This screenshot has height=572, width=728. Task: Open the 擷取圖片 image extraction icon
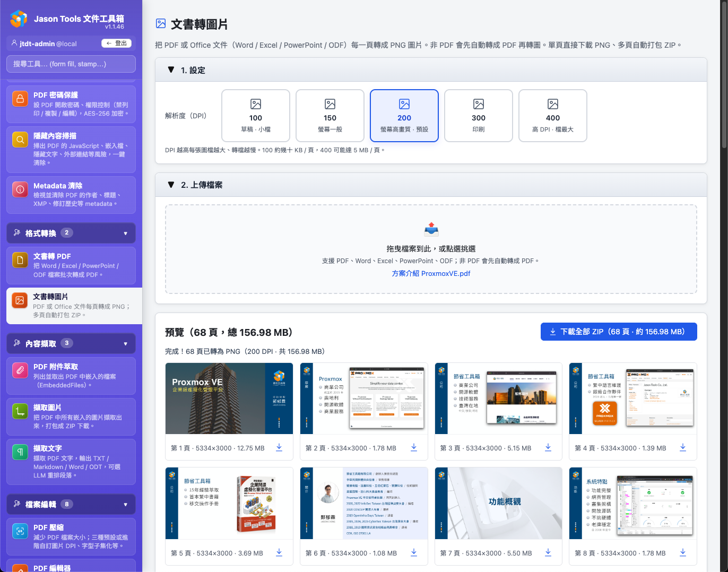pyautogui.click(x=20, y=410)
